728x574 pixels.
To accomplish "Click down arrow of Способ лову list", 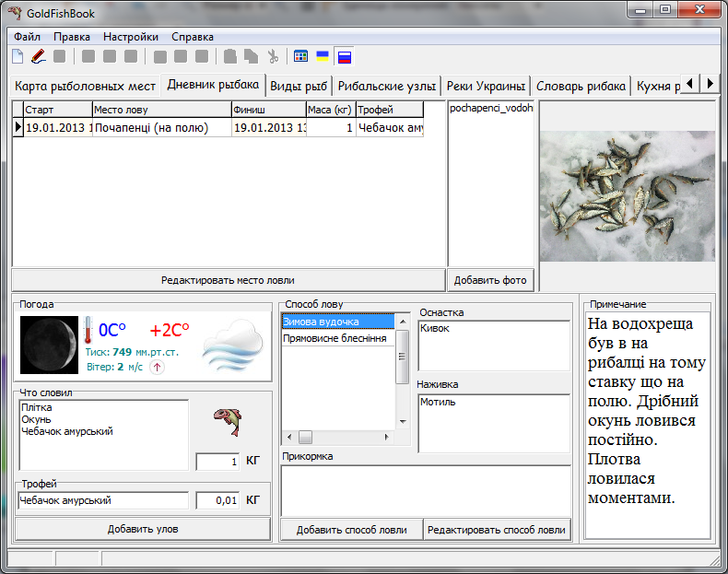I will click(403, 422).
